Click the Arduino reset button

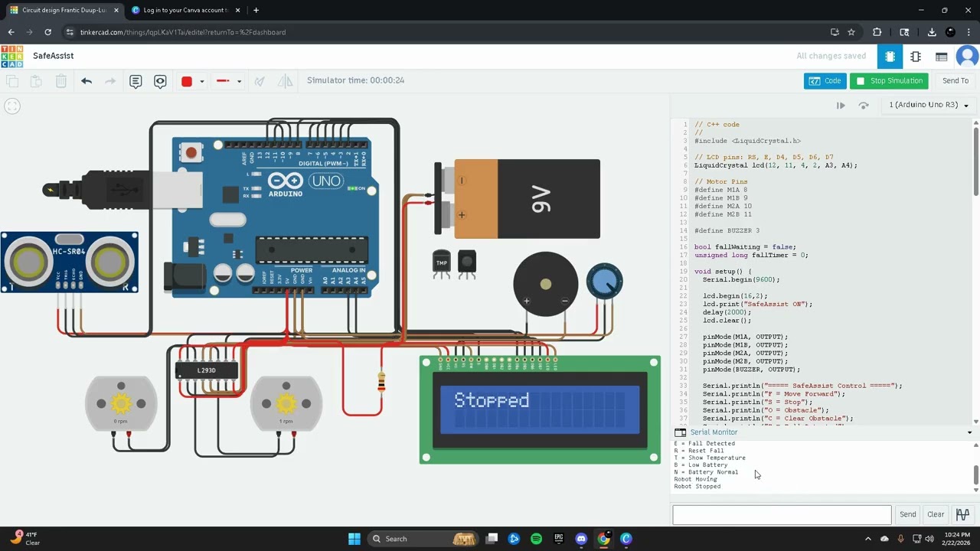(191, 153)
